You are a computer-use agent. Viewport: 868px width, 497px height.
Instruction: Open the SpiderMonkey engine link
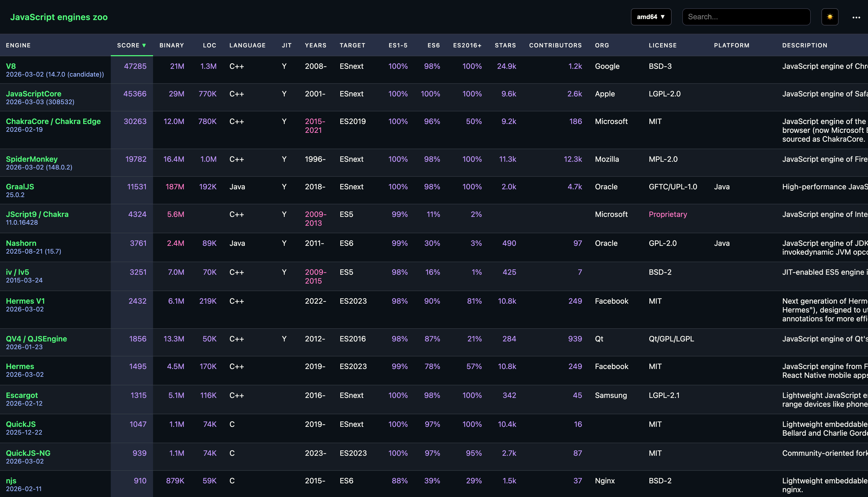[32, 159]
